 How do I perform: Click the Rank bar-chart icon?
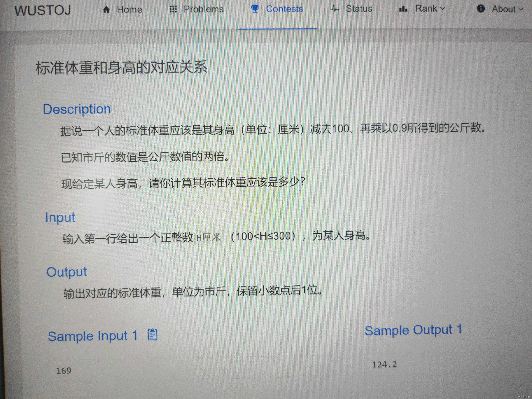click(x=403, y=9)
